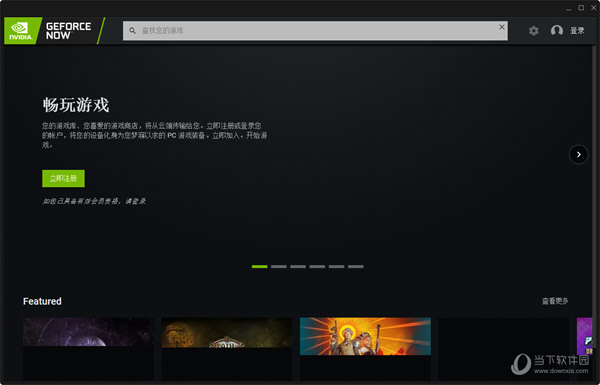Maximize the GeForce NOW window
The height and width of the screenshot is (385, 600).
[581, 8]
